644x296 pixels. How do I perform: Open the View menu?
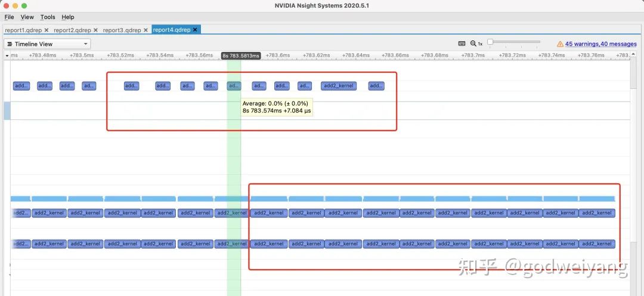click(x=27, y=17)
